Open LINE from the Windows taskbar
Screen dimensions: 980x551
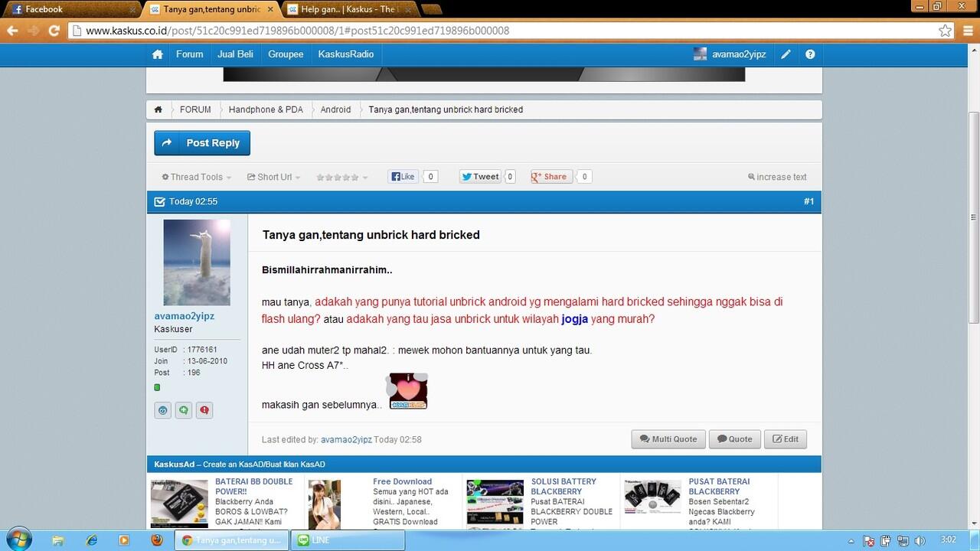pos(350,540)
